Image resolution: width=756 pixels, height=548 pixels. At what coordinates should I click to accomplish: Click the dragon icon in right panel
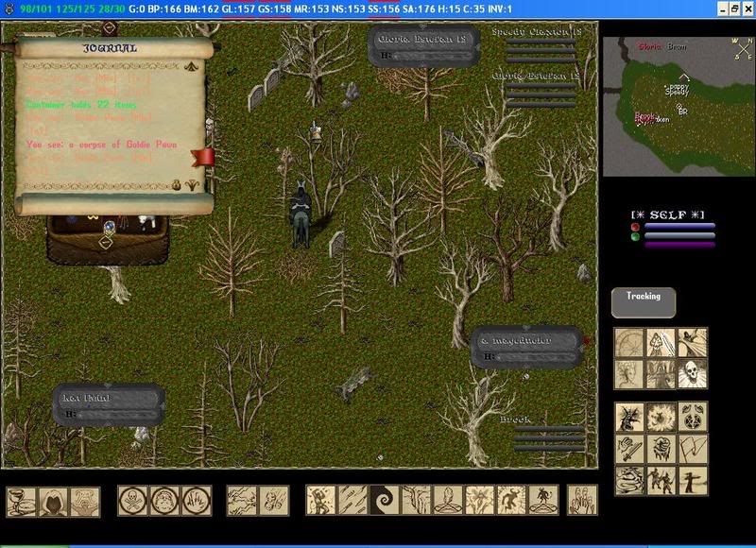[x=629, y=417]
